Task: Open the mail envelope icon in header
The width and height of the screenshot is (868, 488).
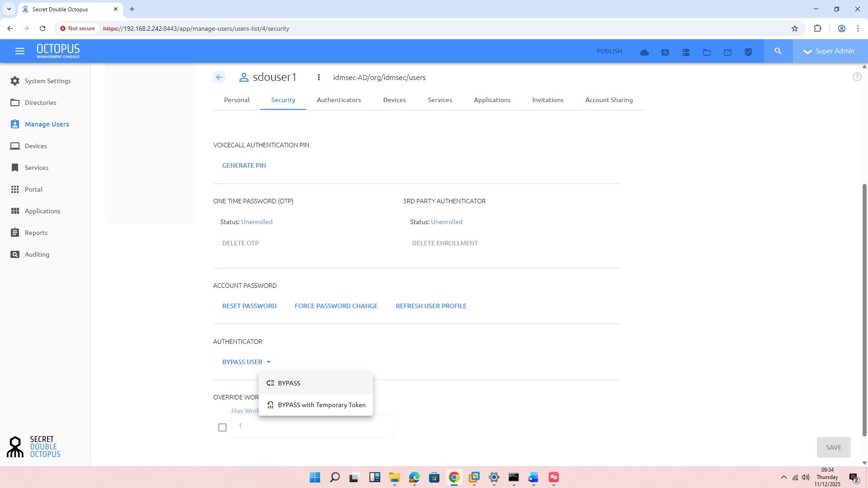Action: (727, 52)
